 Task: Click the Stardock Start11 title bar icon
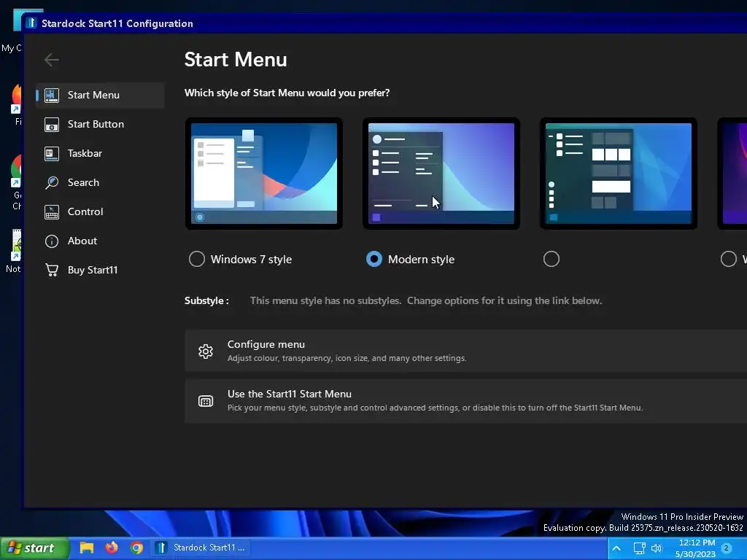(31, 23)
